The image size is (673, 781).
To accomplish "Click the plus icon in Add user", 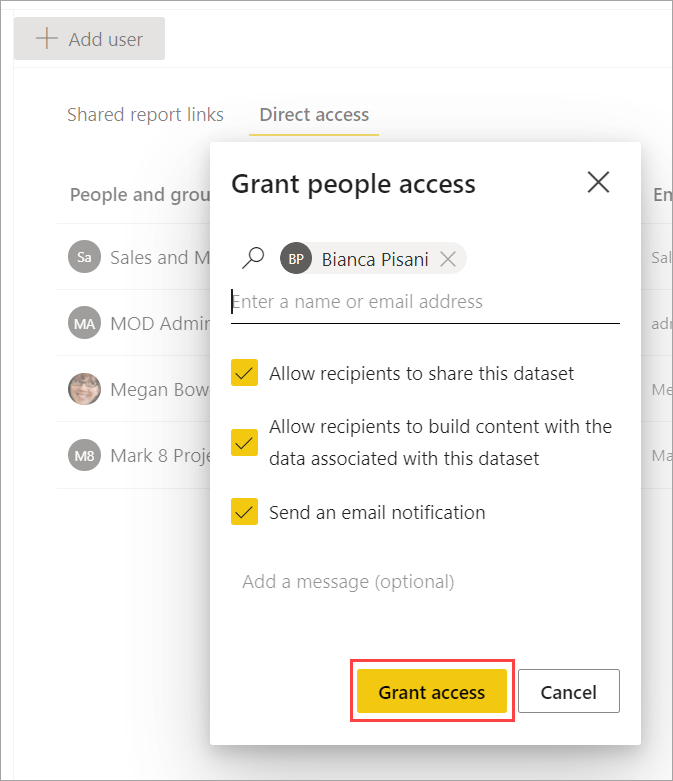I will pyautogui.click(x=47, y=39).
